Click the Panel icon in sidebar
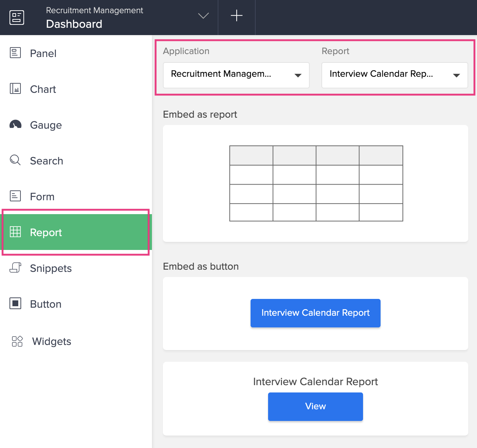This screenshot has height=448, width=477. pos(15,53)
